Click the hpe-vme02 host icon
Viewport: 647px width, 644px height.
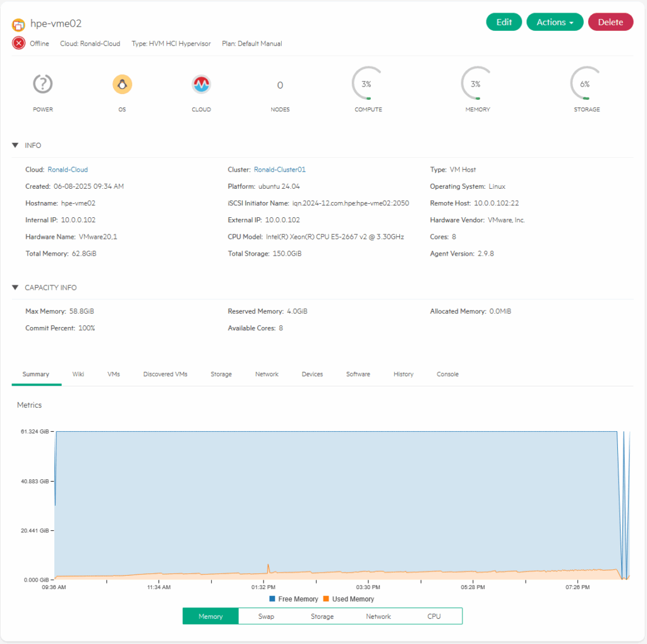tap(19, 25)
